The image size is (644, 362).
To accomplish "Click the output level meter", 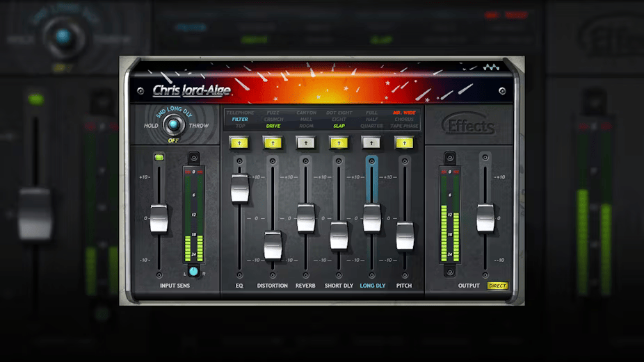I will (450, 215).
